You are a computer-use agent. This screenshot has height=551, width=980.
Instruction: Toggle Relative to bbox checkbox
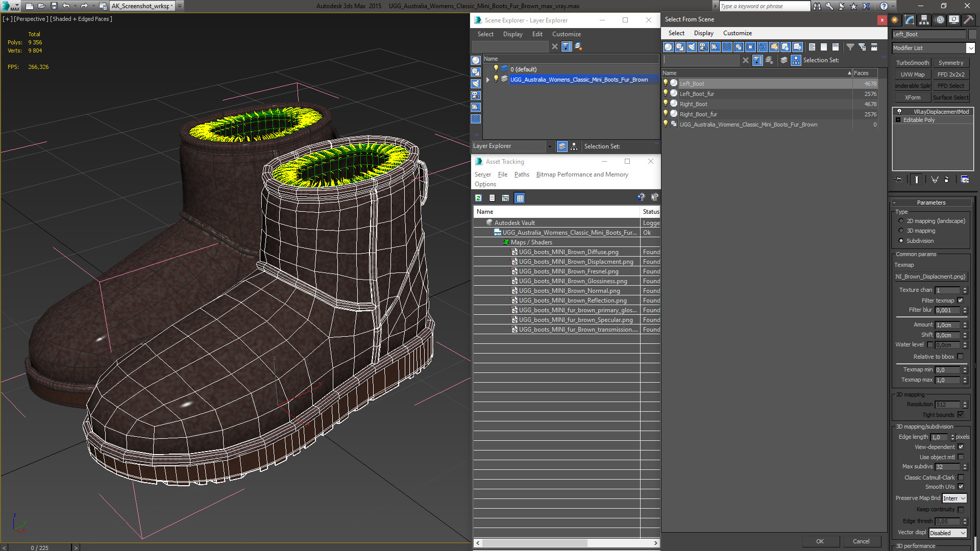point(960,357)
